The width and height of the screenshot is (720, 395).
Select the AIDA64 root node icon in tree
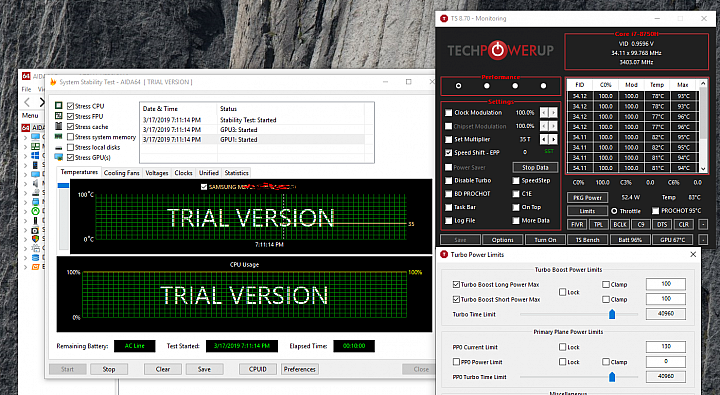click(x=26, y=127)
